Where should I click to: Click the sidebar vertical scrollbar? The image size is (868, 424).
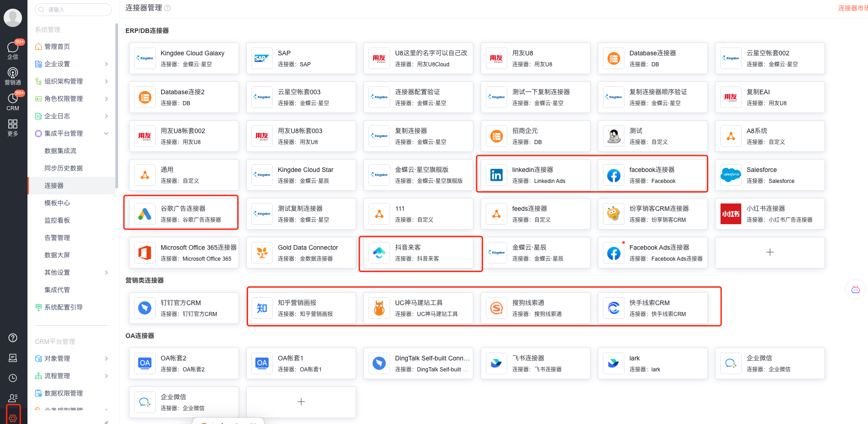(x=117, y=105)
